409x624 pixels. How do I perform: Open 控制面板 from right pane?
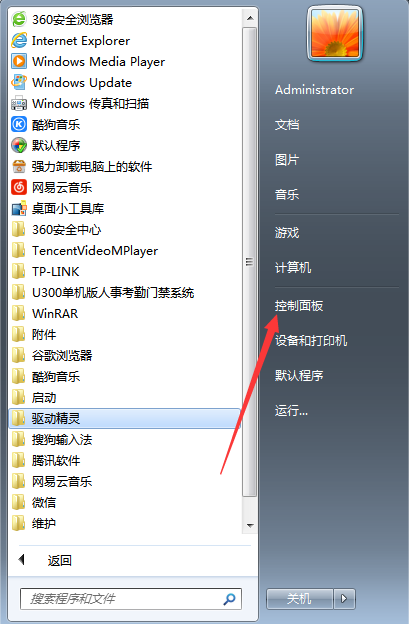[299, 306]
